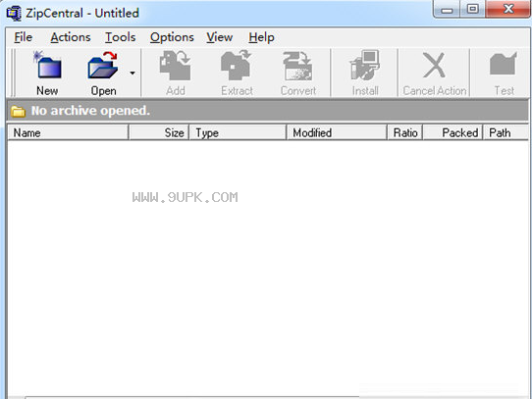Image resolution: width=532 pixels, height=399 pixels.
Task: Click the Test archive icon
Action: [504, 65]
